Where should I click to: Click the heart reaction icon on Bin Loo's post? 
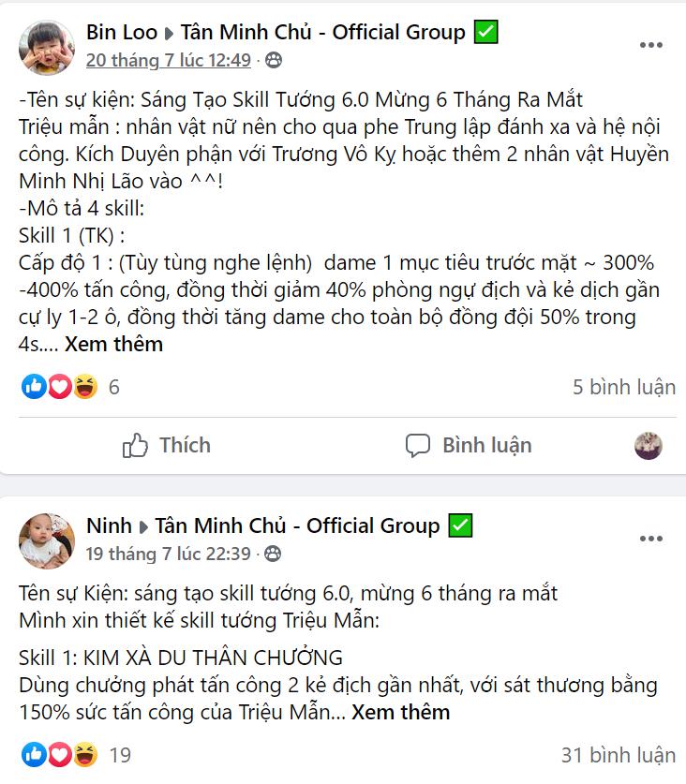click(60, 387)
